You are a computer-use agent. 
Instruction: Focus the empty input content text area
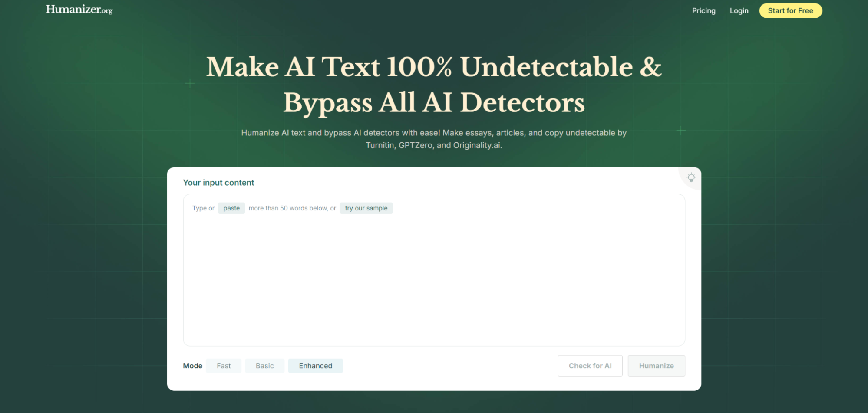tap(434, 278)
